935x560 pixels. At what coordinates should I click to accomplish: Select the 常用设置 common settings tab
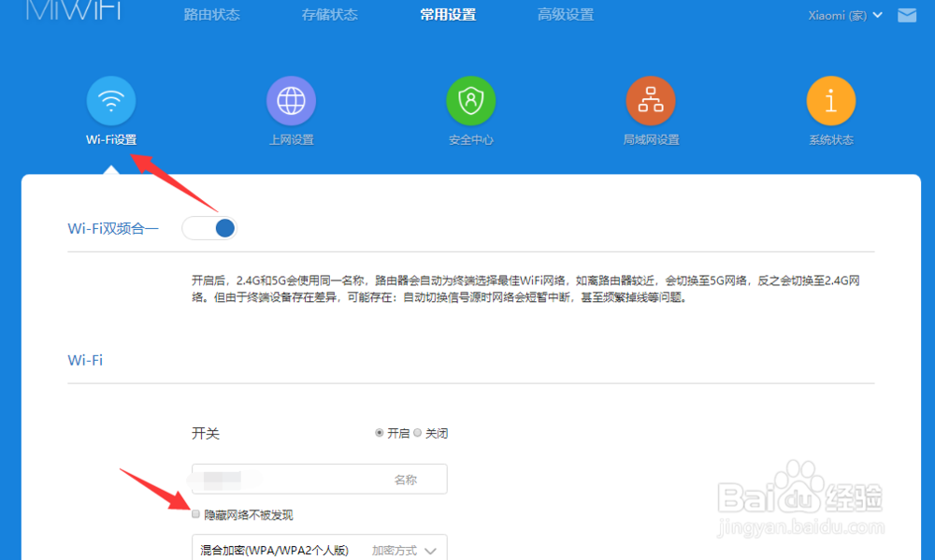click(447, 15)
